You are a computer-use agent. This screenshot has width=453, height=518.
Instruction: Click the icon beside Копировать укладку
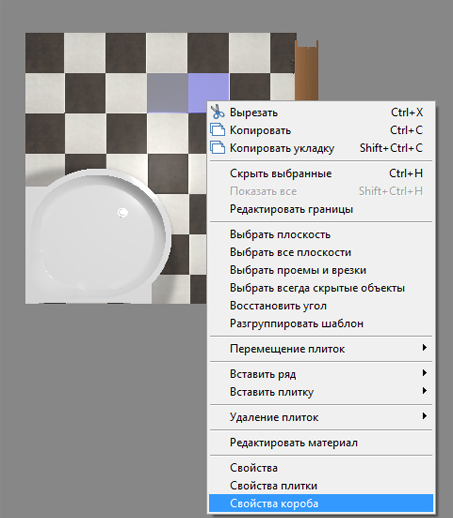(218, 148)
